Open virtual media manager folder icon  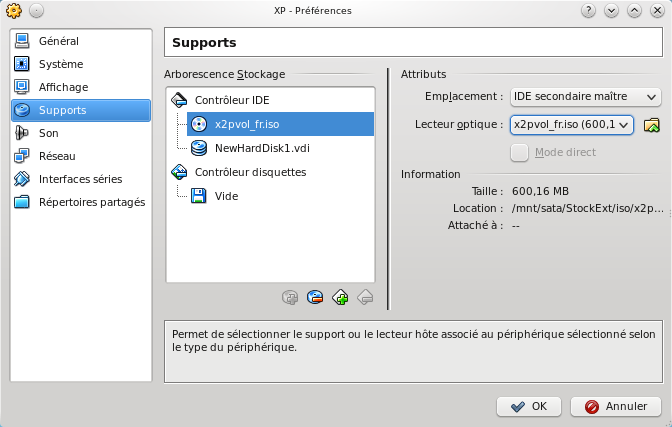(652, 125)
